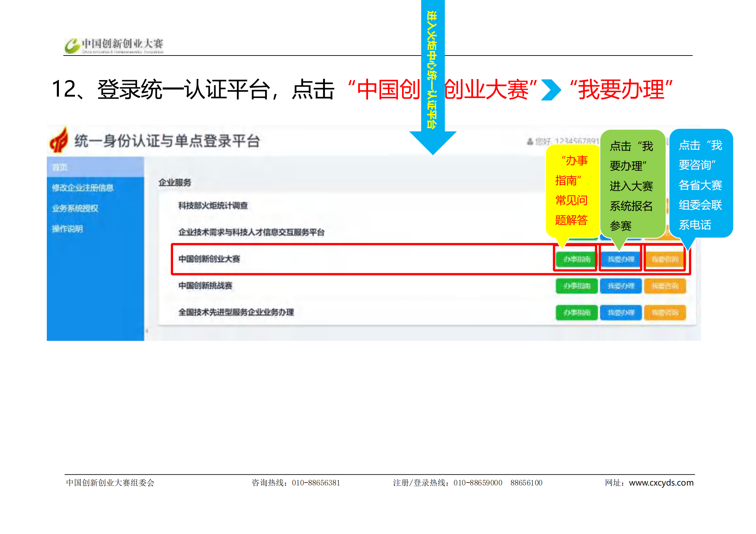Open www.cxcyds.com link in footer

click(661, 483)
